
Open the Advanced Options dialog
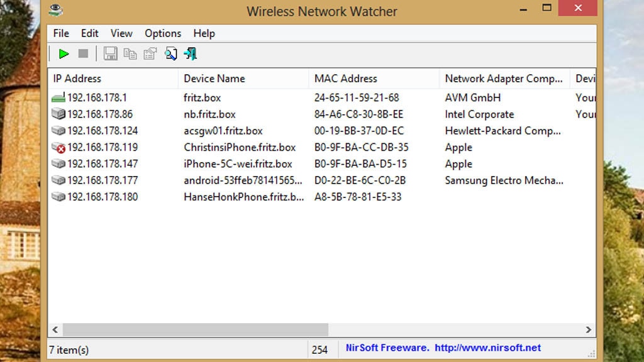(x=170, y=53)
